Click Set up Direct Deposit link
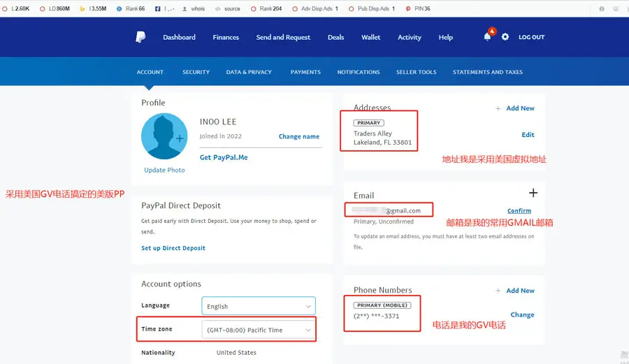The height and width of the screenshot is (364, 629). tap(173, 248)
